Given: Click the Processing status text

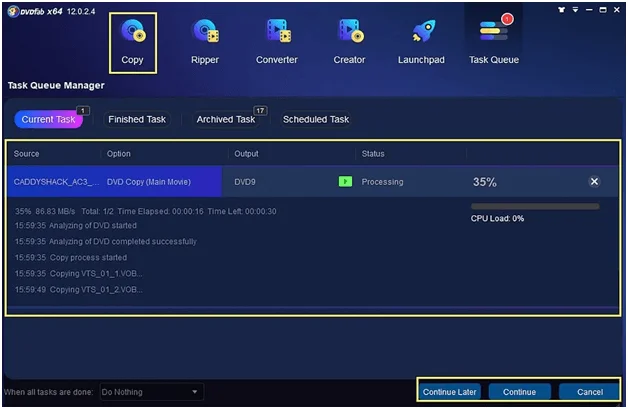Looking at the screenshot, I should (x=382, y=182).
